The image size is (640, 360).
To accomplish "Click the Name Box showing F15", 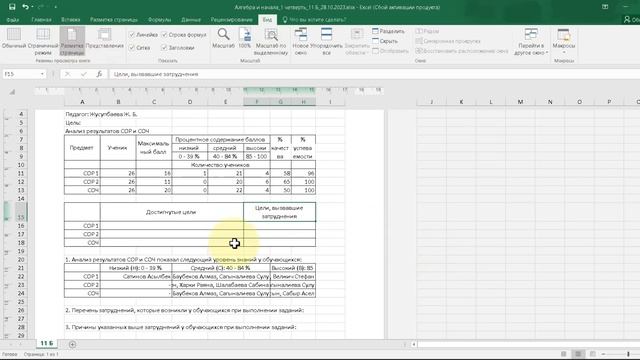I will pos(20,74).
